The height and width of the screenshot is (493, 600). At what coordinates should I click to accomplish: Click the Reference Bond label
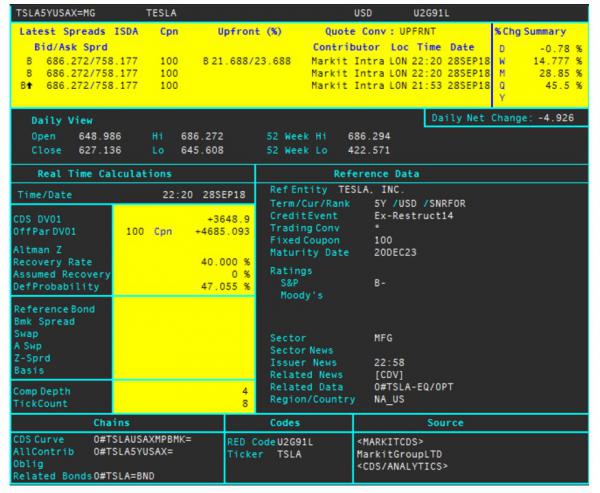pos(54,309)
